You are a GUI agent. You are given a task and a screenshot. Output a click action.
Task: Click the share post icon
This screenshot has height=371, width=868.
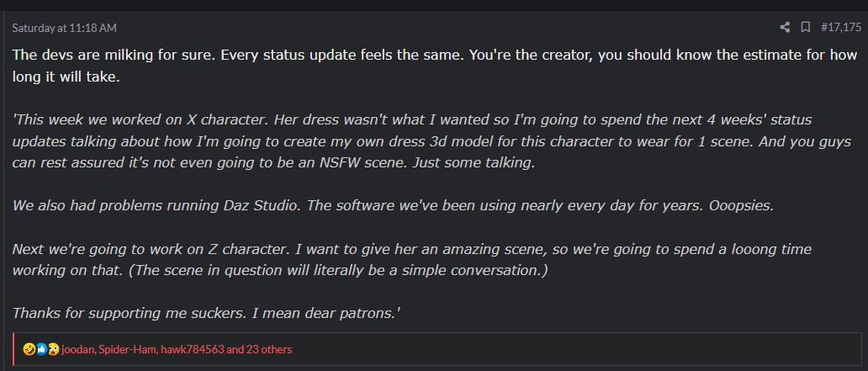tap(785, 27)
